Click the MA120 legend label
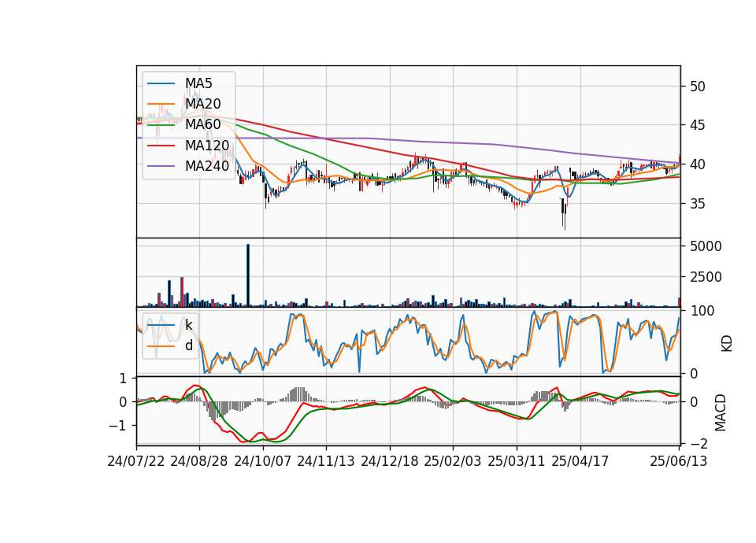This screenshot has height=543, width=756. tap(207, 145)
